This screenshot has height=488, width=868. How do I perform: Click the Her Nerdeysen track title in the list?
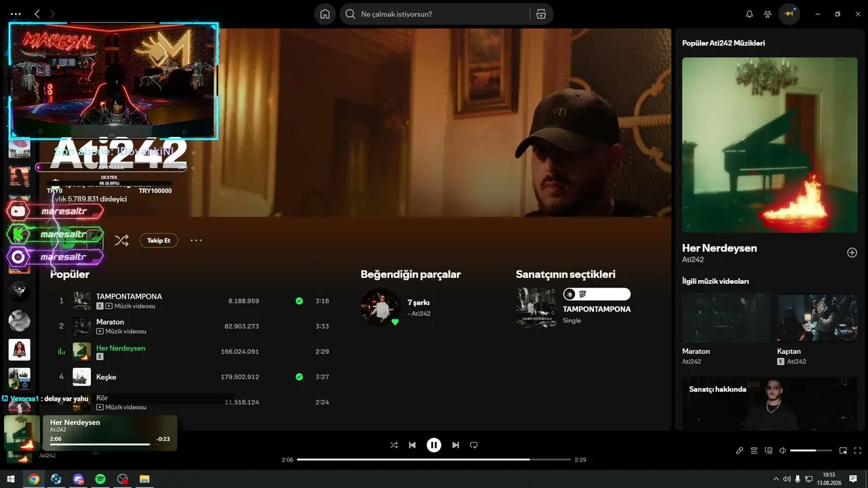pyautogui.click(x=121, y=348)
